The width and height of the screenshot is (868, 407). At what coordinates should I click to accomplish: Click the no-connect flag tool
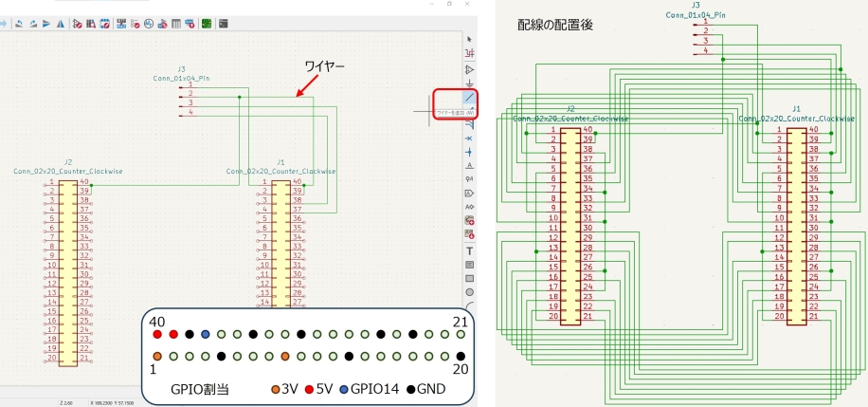[x=470, y=138]
